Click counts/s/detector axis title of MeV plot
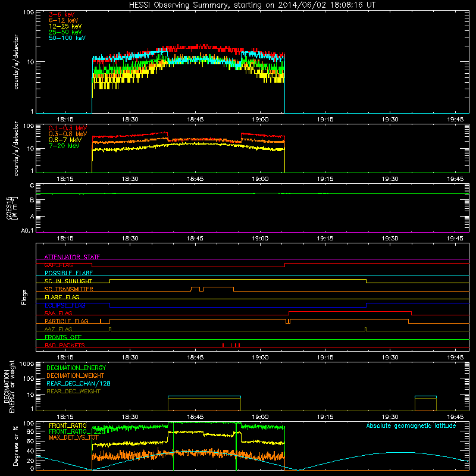Image resolution: width=476 pixels, height=476 pixels. pyautogui.click(x=16, y=148)
